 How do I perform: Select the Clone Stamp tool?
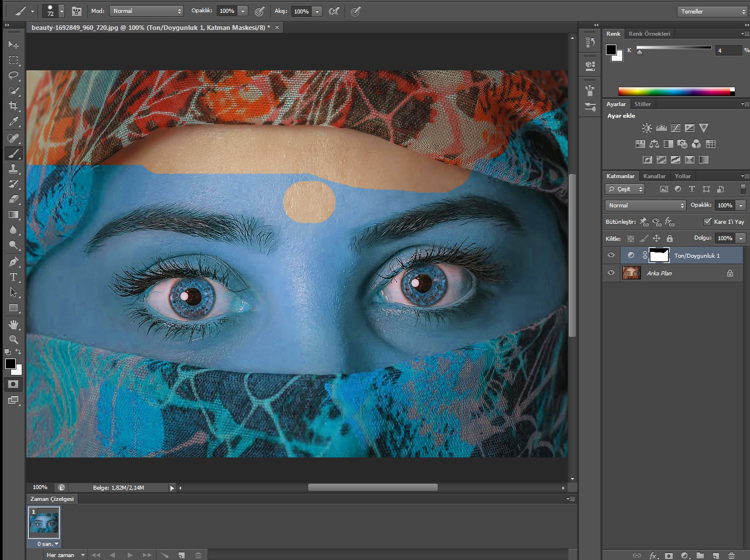point(13,169)
